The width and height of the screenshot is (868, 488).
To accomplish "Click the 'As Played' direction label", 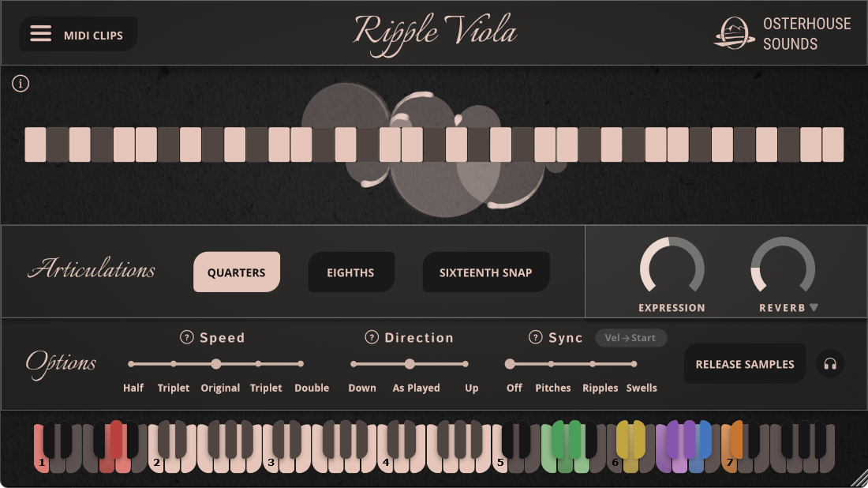I will pos(417,388).
